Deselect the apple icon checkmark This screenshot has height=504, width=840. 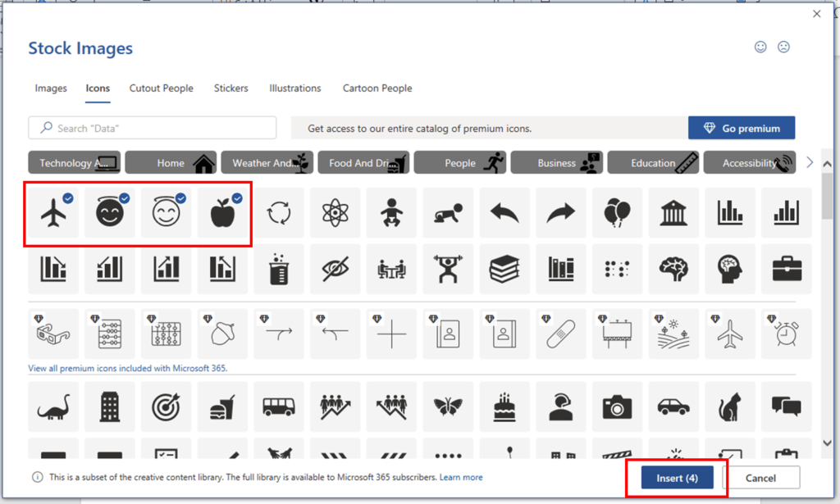point(236,198)
